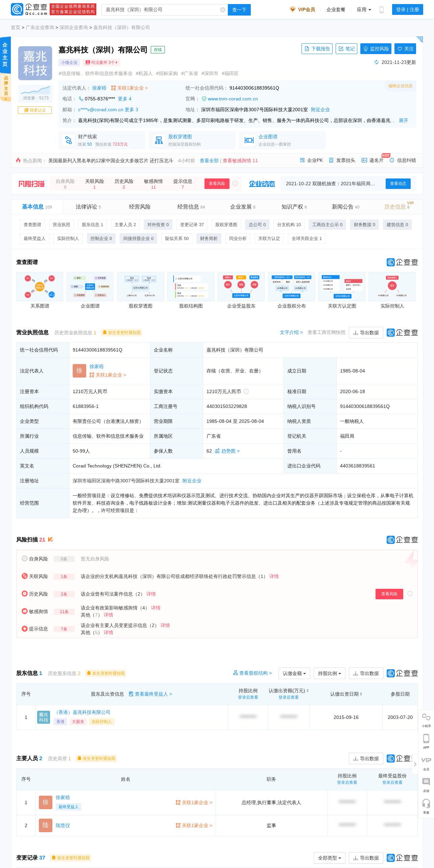Export 营业执照信息 with 导出数据
Viewport: 434px width, 868px height.
pyautogui.click(x=366, y=333)
